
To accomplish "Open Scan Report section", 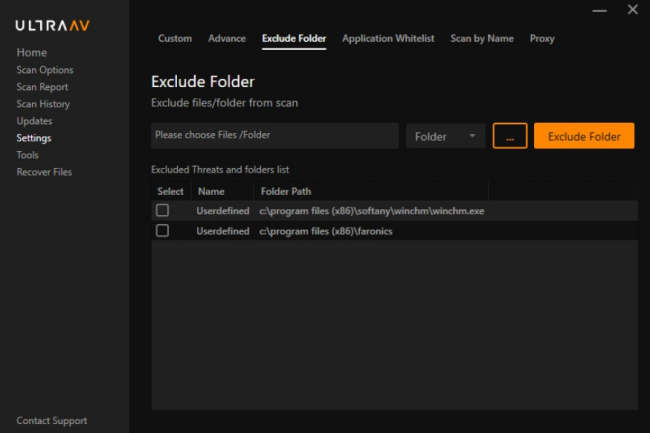I will (x=42, y=87).
